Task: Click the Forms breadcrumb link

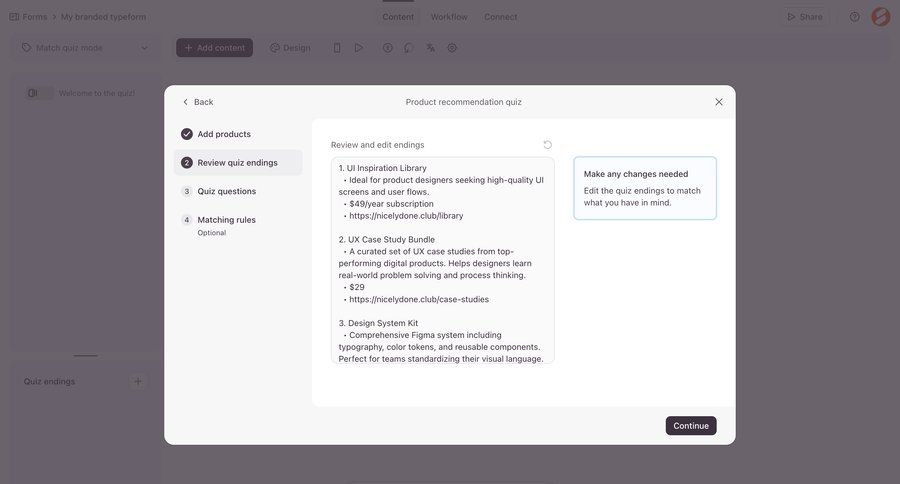Action: point(34,17)
